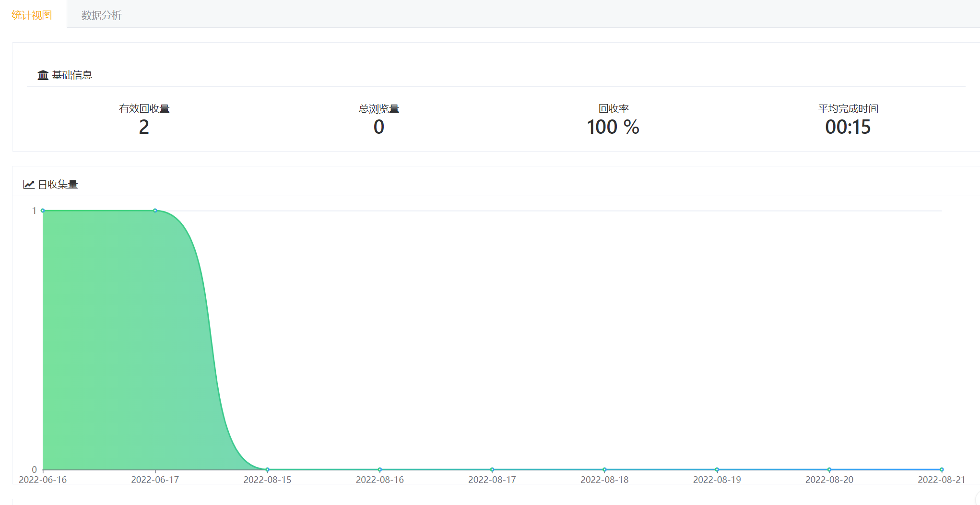Click the y-axis label 1
980x505 pixels.
tap(34, 211)
